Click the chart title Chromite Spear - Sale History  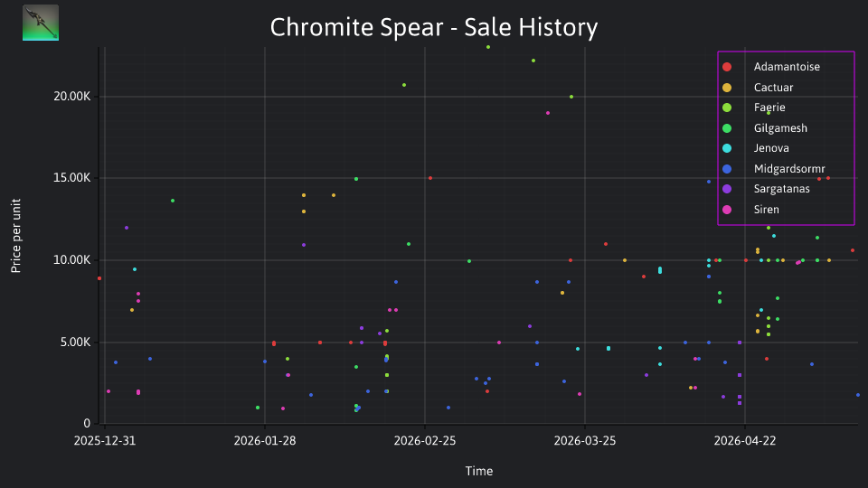434,27
